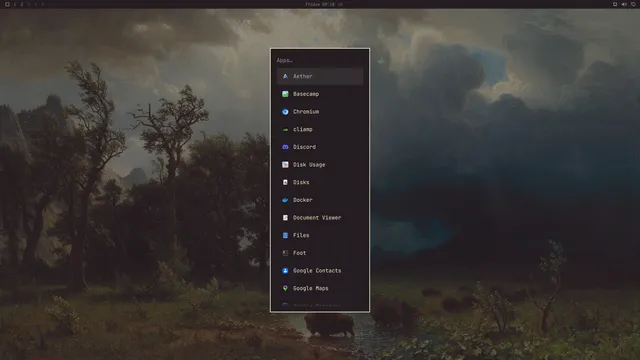Launch Docker whale icon
The height and width of the screenshot is (360, 640).
[285, 200]
